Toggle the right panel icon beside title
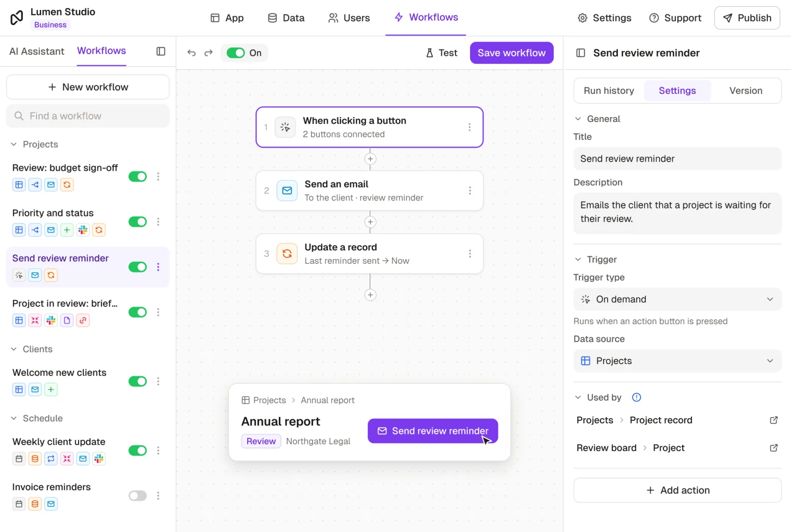 (x=581, y=53)
